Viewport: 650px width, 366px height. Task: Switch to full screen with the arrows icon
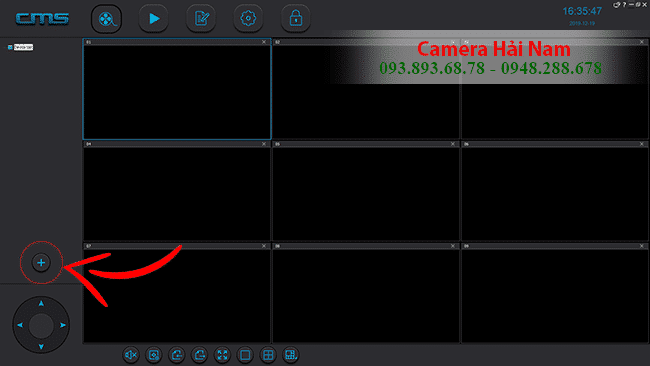223,355
